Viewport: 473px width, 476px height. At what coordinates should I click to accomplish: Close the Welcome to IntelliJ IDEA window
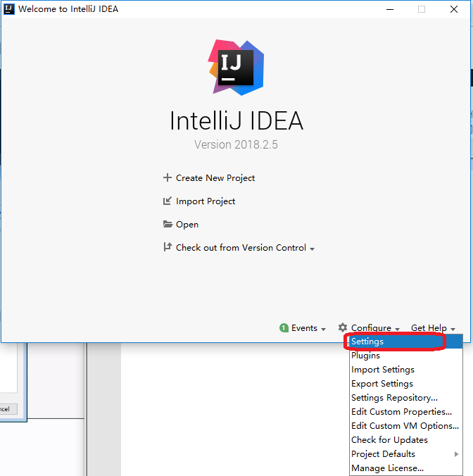point(454,9)
